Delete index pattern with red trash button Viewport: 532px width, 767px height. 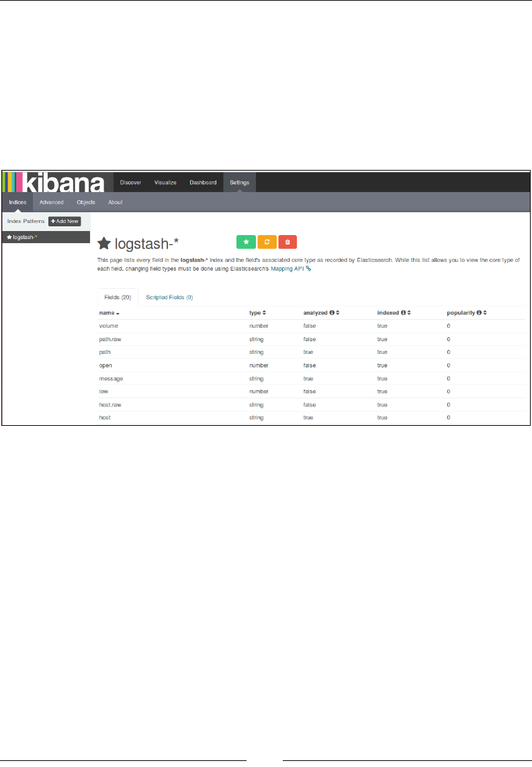(x=287, y=242)
